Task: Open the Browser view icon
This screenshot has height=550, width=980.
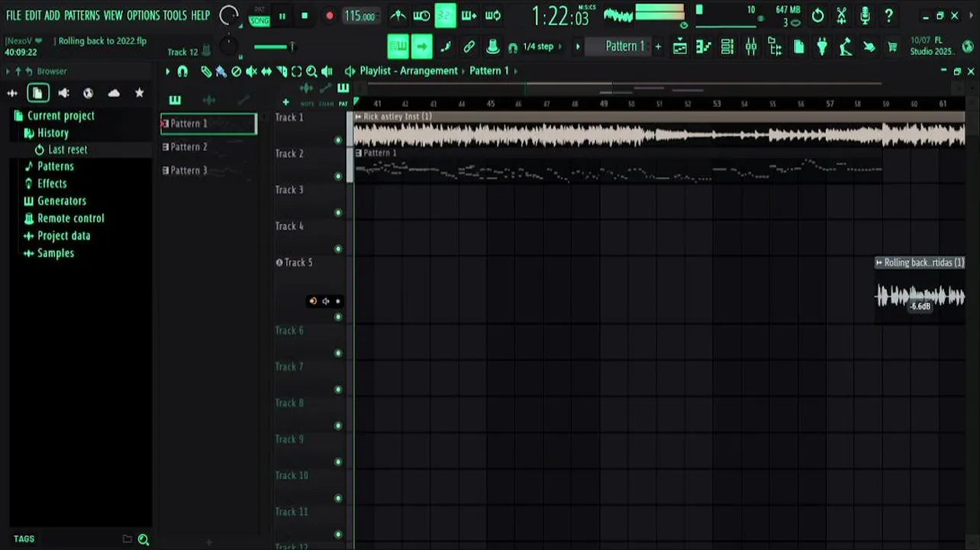Action: point(775,47)
